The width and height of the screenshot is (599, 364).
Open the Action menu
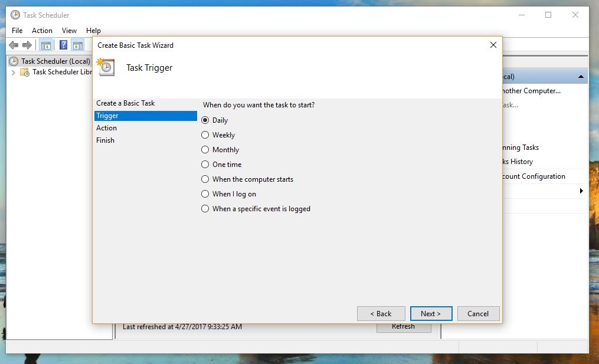click(42, 31)
